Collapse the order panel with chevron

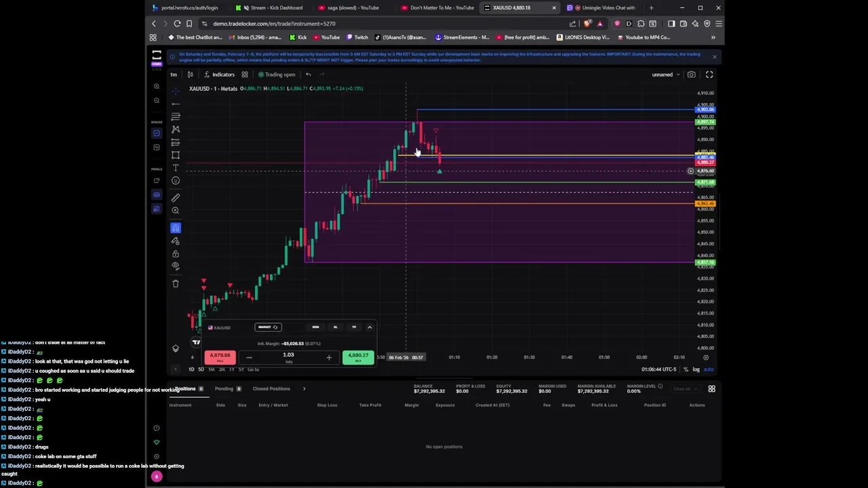coord(370,327)
